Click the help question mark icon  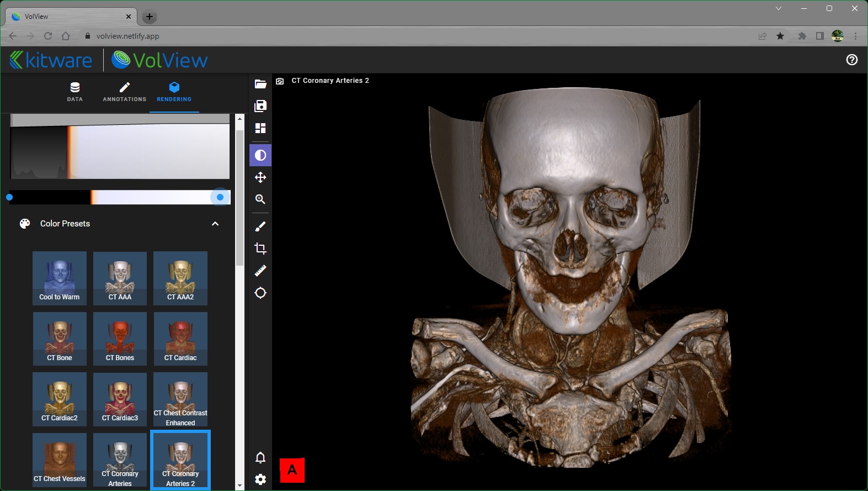coord(852,60)
